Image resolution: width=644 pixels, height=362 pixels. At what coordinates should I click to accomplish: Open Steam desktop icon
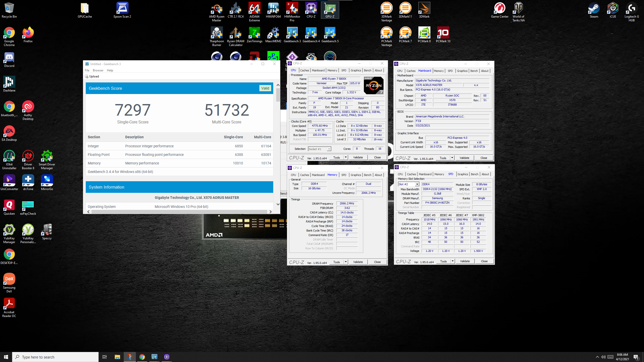pos(594,11)
